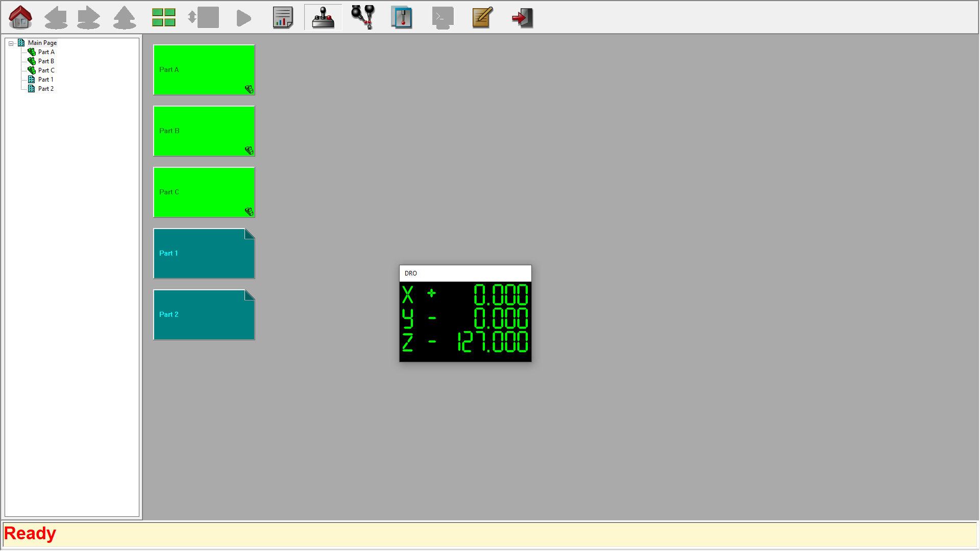Toggle the joystick manual control button
980x551 pixels.
click(323, 17)
